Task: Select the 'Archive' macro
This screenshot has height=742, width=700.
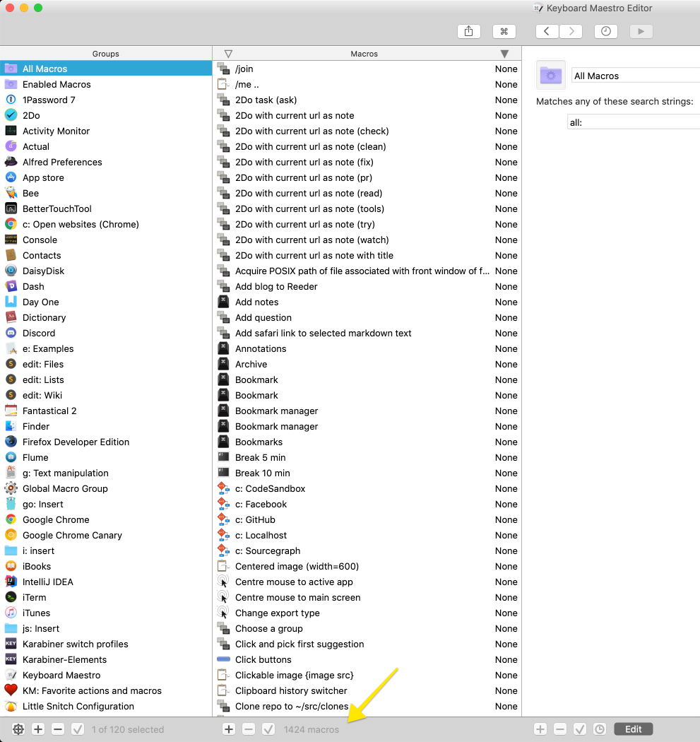Action: click(367, 365)
